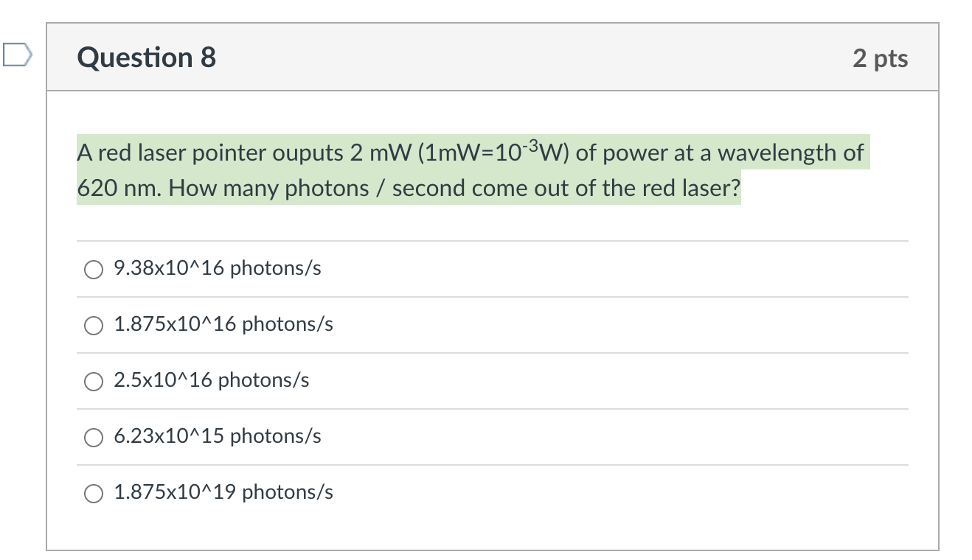Select answer 1.875x10^16 photons/s
The height and width of the screenshot is (560, 972).
pos(93,325)
